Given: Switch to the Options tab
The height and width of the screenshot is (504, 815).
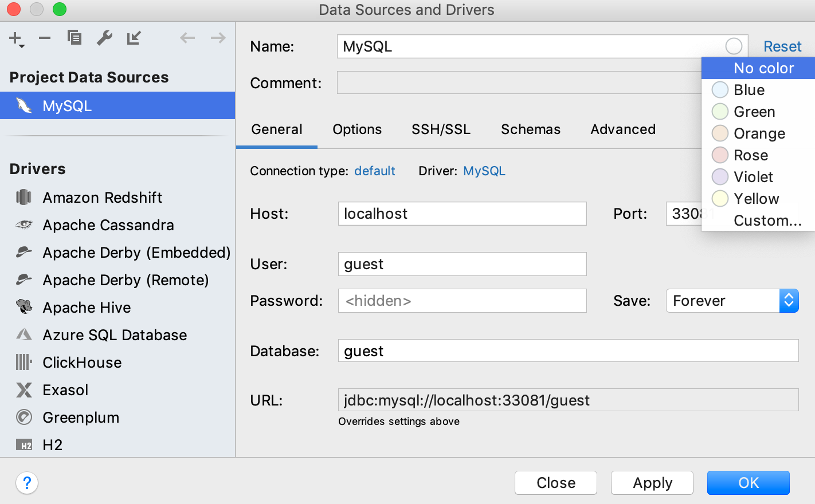Looking at the screenshot, I should [357, 129].
